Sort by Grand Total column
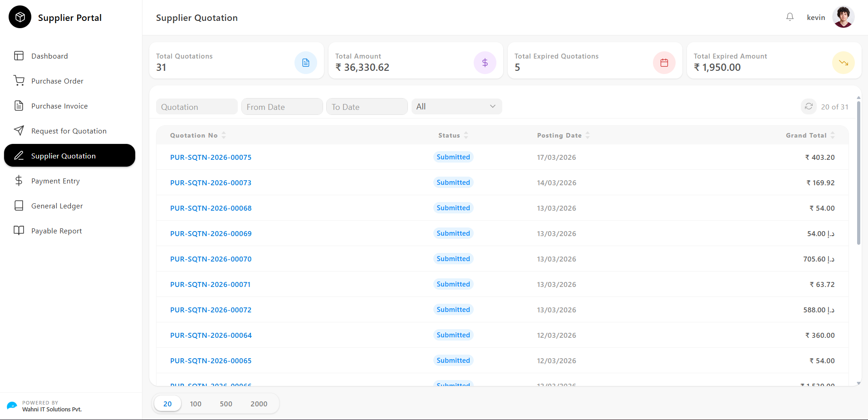 (833, 135)
